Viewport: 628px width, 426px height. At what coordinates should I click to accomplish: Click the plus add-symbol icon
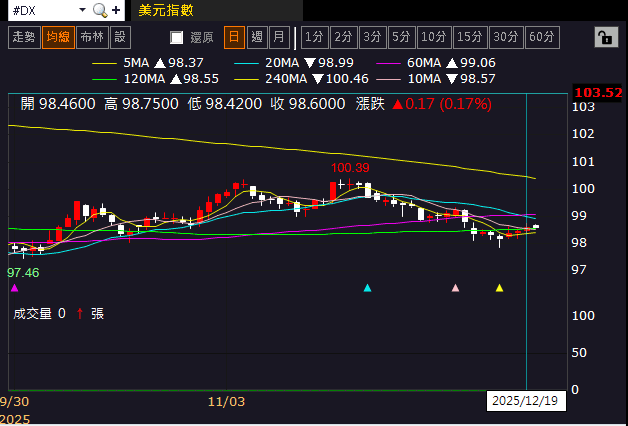pyautogui.click(x=116, y=10)
